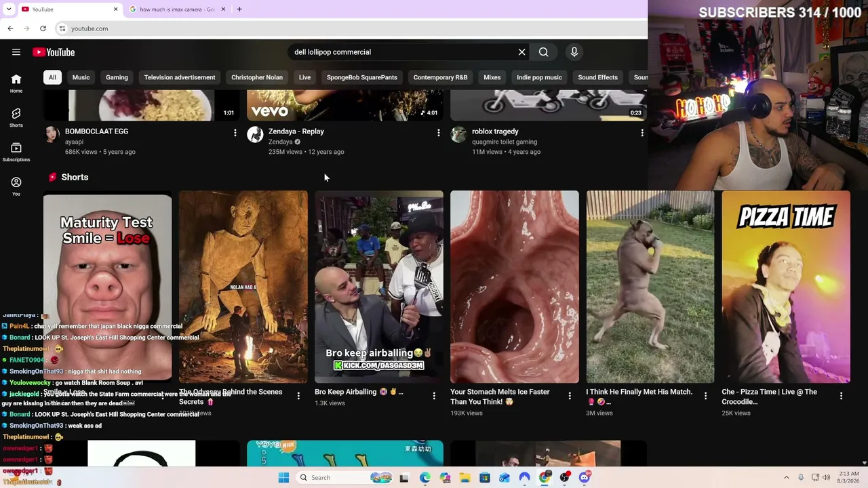Open the YouTube guide hamburger menu
This screenshot has width=868, height=488.
pyautogui.click(x=16, y=52)
